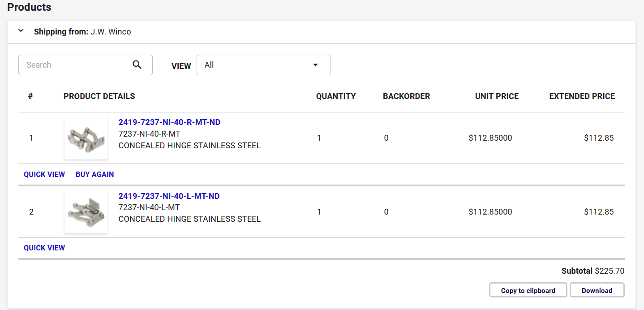Open QUICK VIEW for item 2

click(44, 248)
